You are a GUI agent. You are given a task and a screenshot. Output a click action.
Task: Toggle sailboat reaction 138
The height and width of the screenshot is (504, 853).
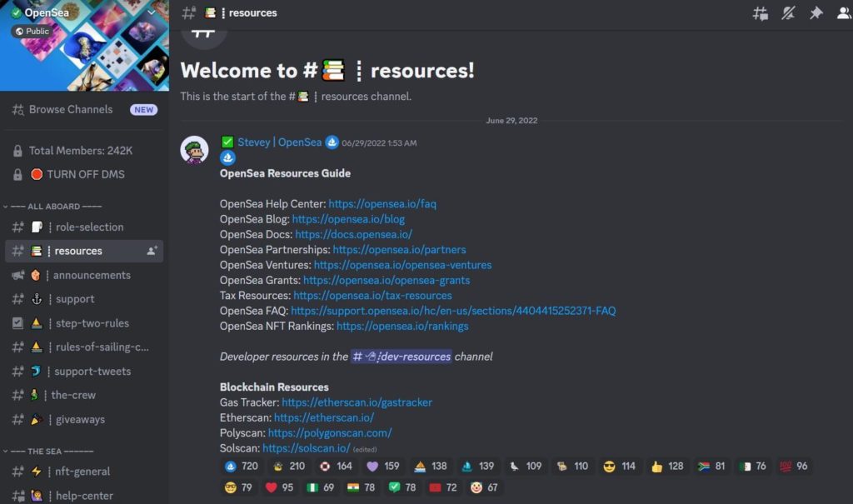(431, 467)
